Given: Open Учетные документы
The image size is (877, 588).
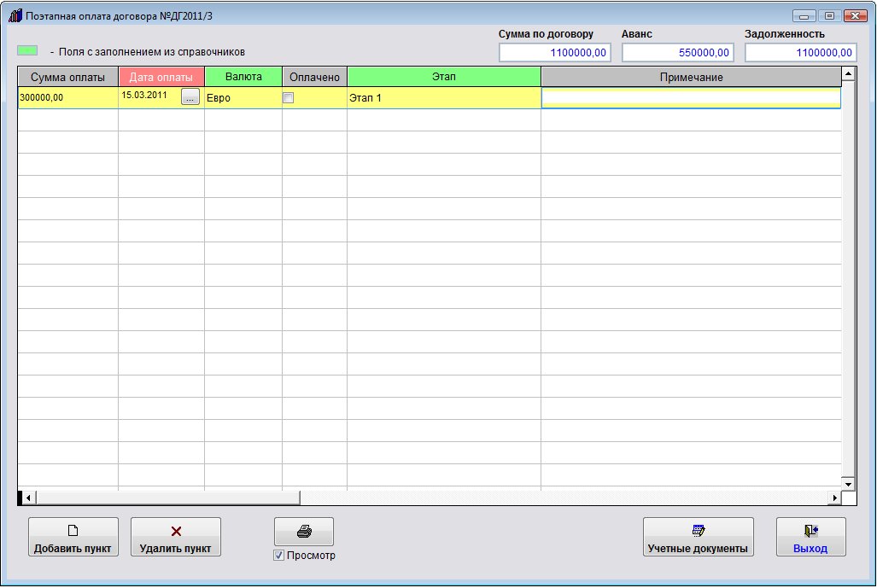Looking at the screenshot, I should (698, 537).
